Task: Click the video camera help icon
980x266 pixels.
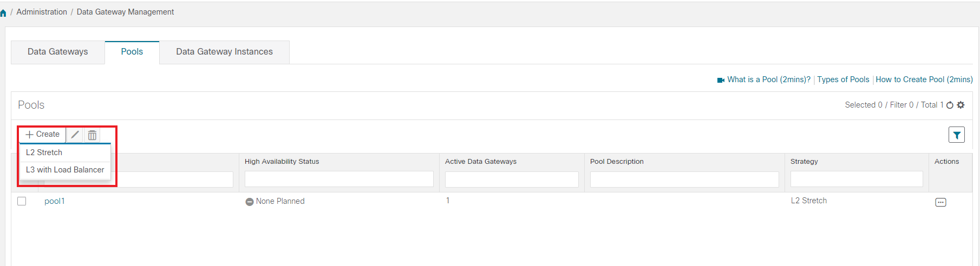Action: tap(721, 80)
